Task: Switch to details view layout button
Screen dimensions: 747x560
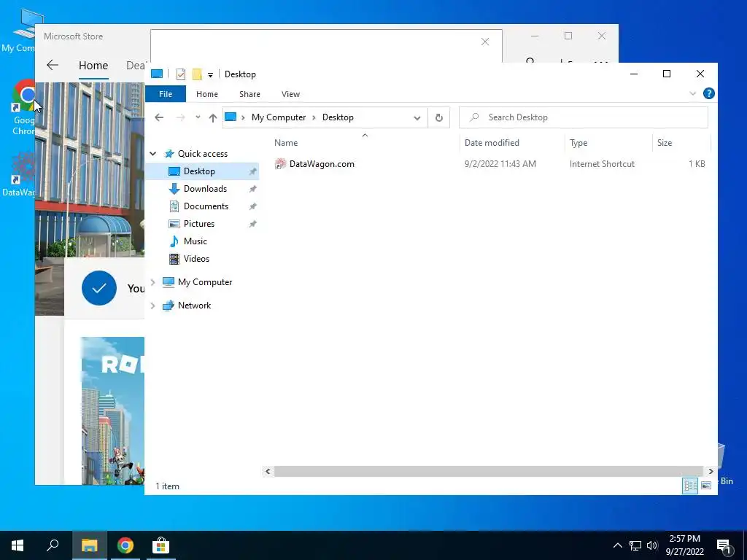Action: (x=690, y=486)
